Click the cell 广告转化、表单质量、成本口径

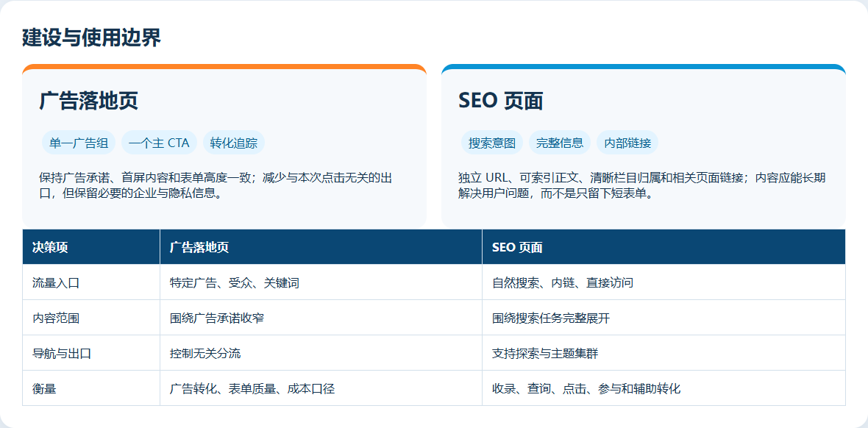[321, 388]
